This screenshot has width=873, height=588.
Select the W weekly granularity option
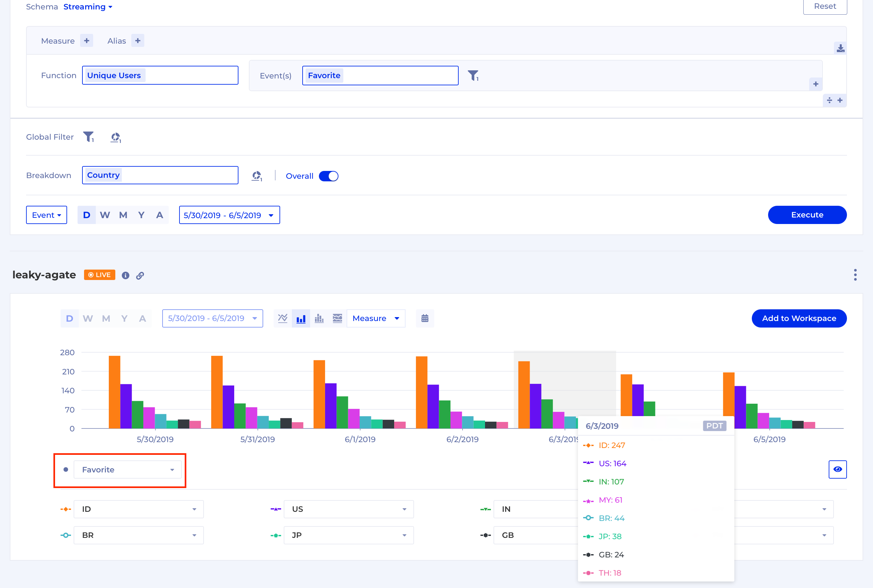105,215
